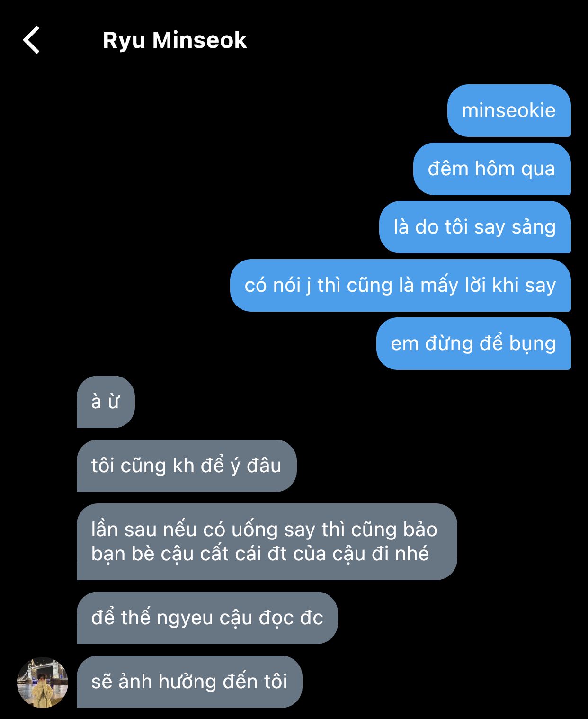Tap the back arrow icon
The width and height of the screenshot is (588, 719).
pyautogui.click(x=31, y=40)
